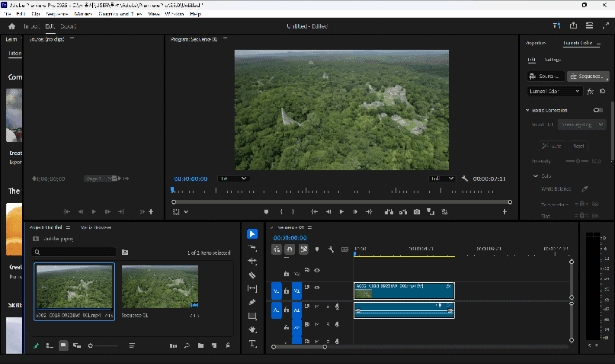Adjust the Temperature slider
The height and width of the screenshot is (364, 615).
point(582,205)
